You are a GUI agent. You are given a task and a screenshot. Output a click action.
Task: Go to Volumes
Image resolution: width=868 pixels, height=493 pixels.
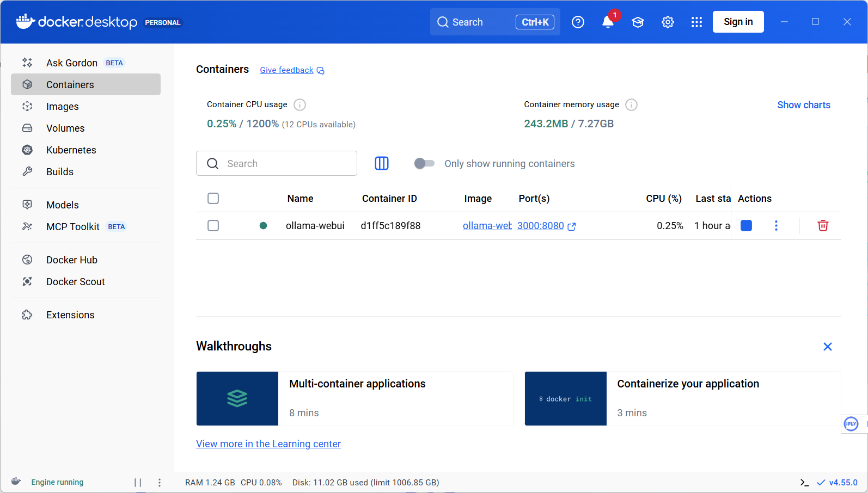[x=85, y=128]
